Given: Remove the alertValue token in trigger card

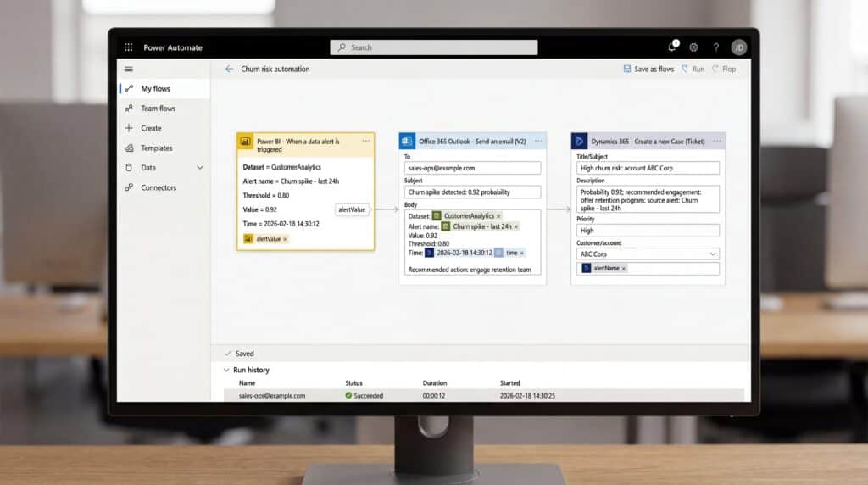Looking at the screenshot, I should click(x=285, y=239).
